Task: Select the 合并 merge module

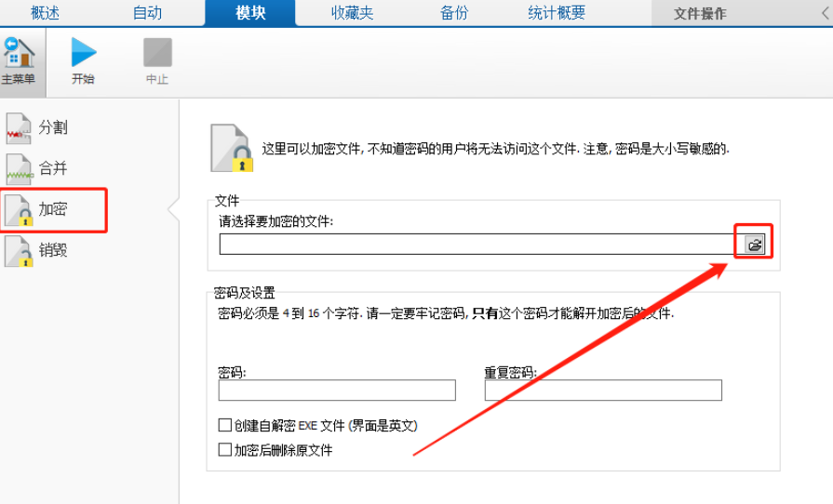Action: click(x=37, y=168)
